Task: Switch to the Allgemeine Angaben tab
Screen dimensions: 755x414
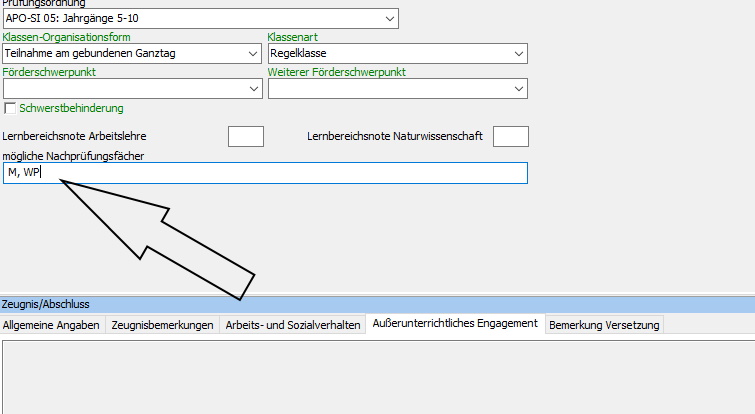Action: 51,325
